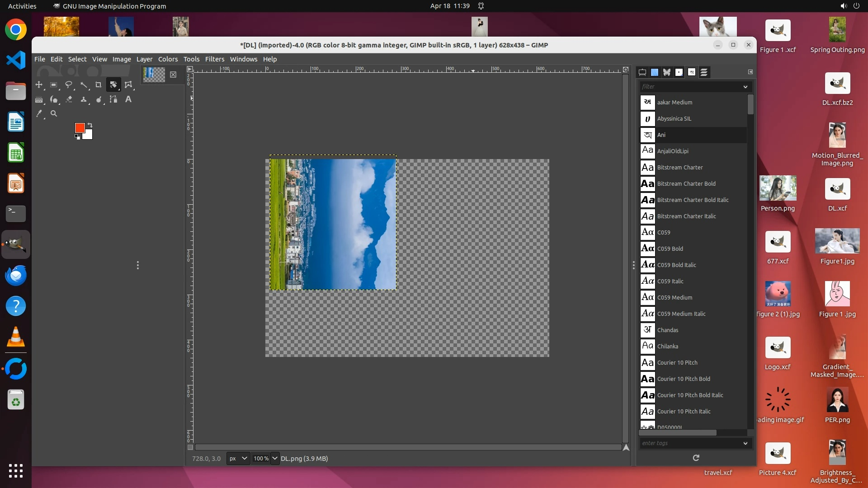Refresh the font list

pos(696,458)
